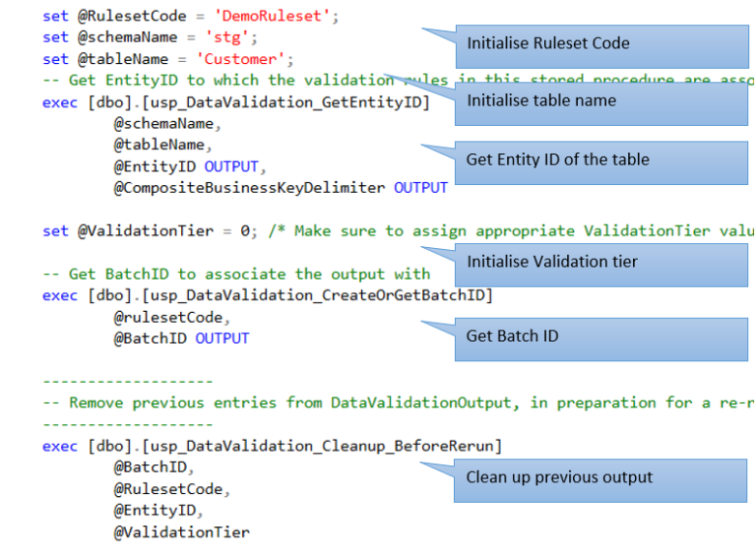
Task: Click the 'Get BatchID to associate' comment
Action: (236, 275)
